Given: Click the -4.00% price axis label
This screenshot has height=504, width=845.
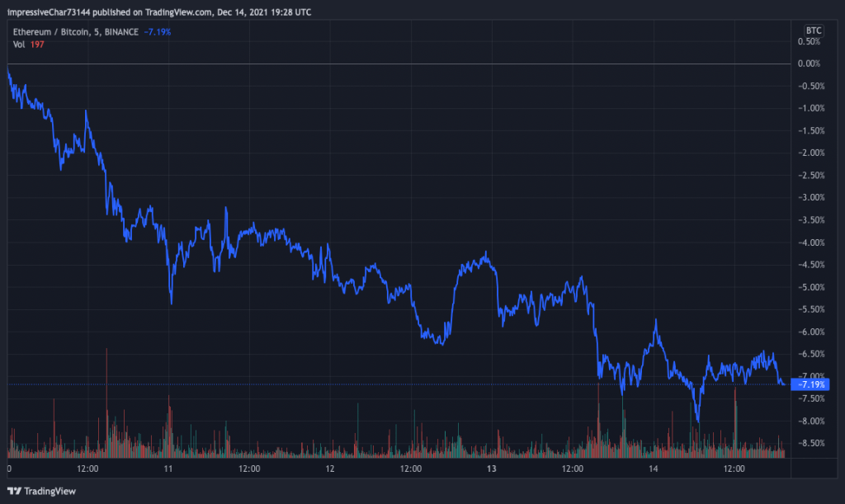Looking at the screenshot, I should [x=812, y=243].
